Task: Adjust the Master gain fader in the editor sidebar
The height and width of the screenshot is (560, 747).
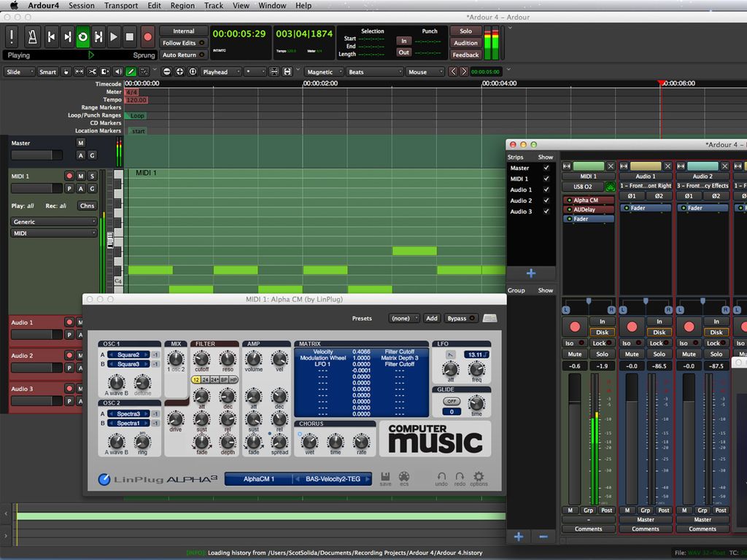Action: point(35,155)
